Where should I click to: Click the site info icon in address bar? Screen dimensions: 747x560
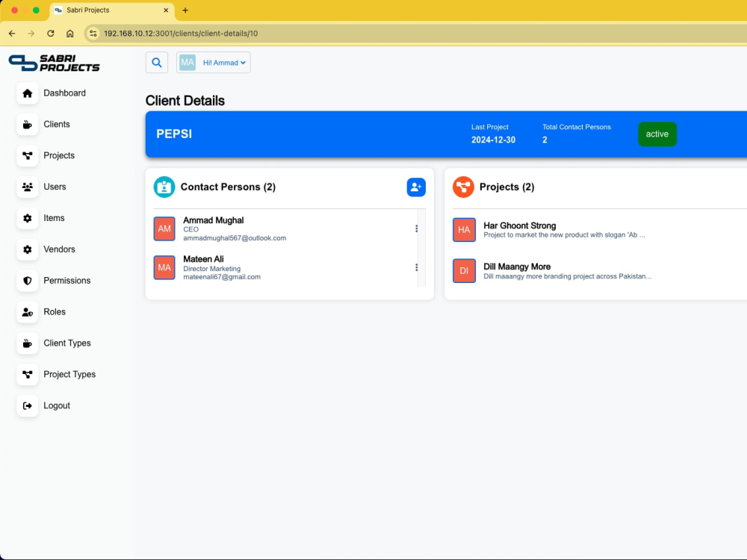tap(93, 34)
